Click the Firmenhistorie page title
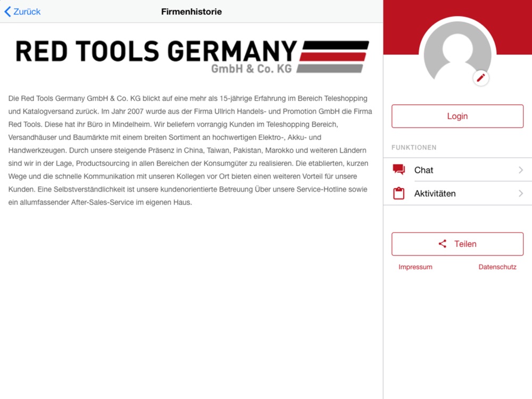This screenshot has height=399, width=532. coord(192,12)
